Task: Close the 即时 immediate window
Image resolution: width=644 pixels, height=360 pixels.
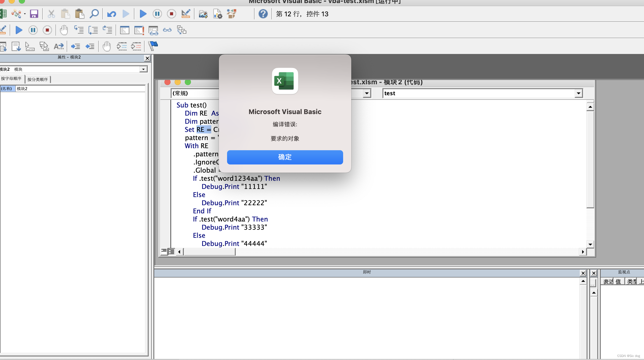Action: click(583, 273)
